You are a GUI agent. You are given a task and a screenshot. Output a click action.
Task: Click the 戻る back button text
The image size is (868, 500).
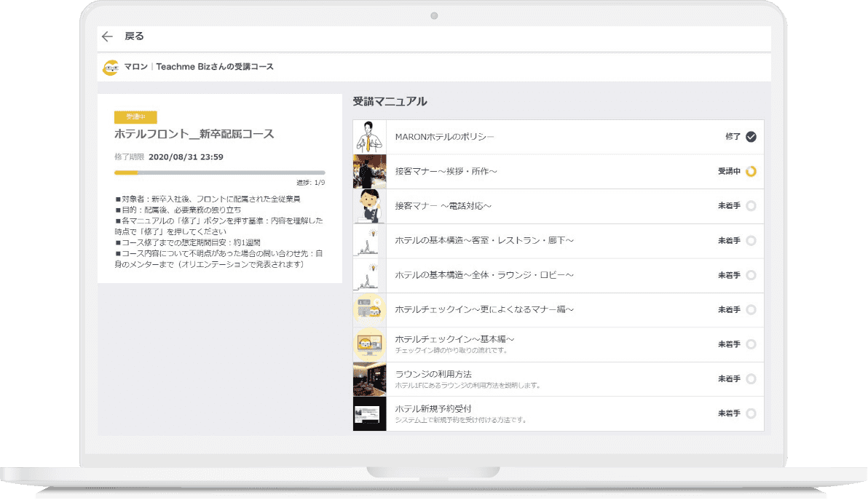135,36
